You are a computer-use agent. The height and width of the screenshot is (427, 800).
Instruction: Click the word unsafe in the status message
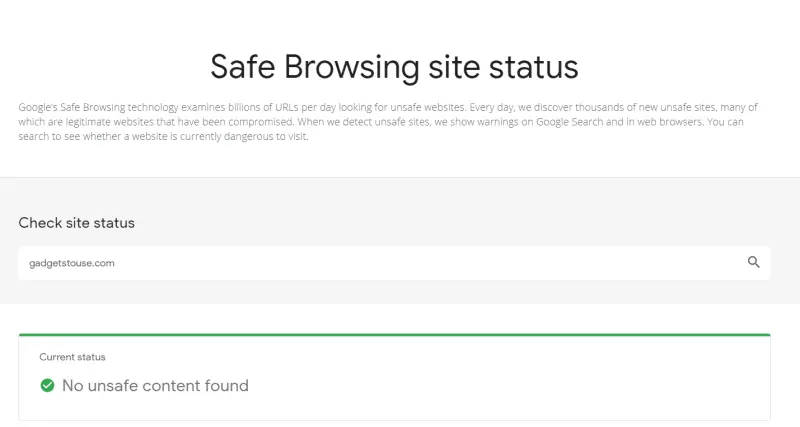click(x=112, y=386)
